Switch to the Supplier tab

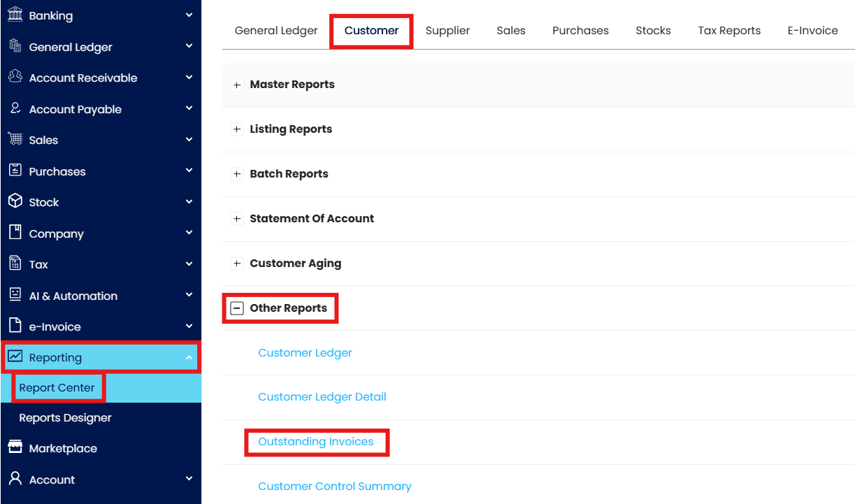[x=447, y=31]
